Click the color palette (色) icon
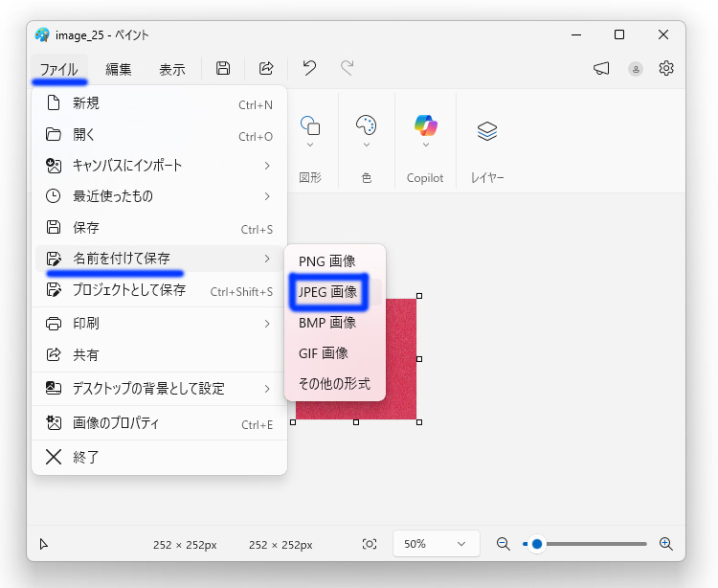 366,125
